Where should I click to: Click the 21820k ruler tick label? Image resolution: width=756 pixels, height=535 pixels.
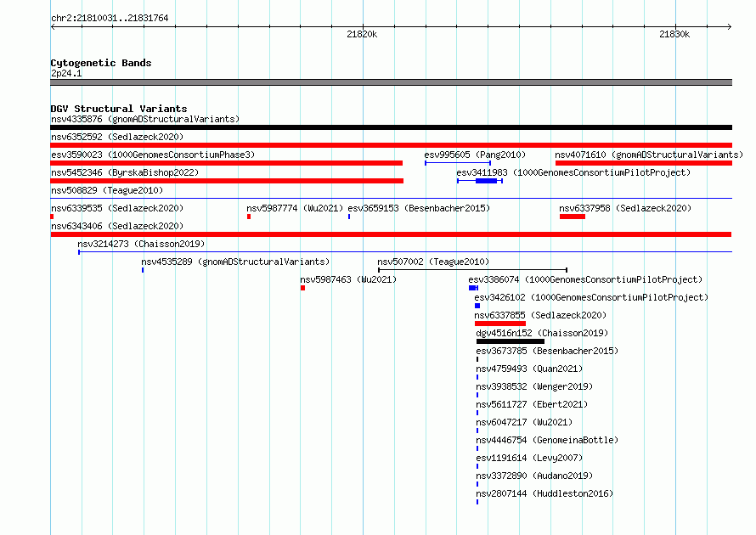click(x=362, y=34)
